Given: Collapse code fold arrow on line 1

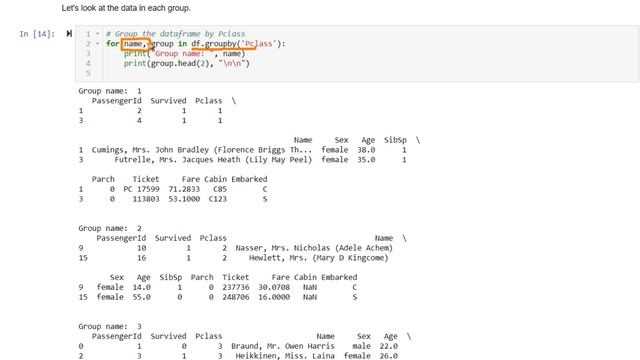Looking at the screenshot, I should (98, 34).
